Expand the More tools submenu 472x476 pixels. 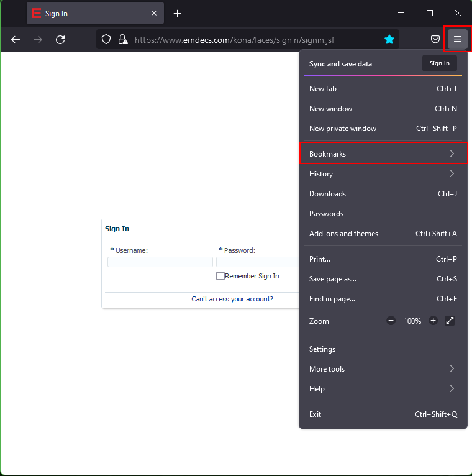pyautogui.click(x=382, y=368)
